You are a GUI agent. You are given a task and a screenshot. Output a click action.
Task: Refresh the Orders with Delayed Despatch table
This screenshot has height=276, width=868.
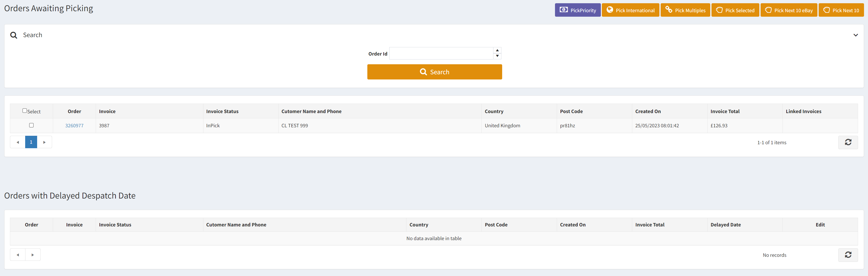pyautogui.click(x=848, y=255)
